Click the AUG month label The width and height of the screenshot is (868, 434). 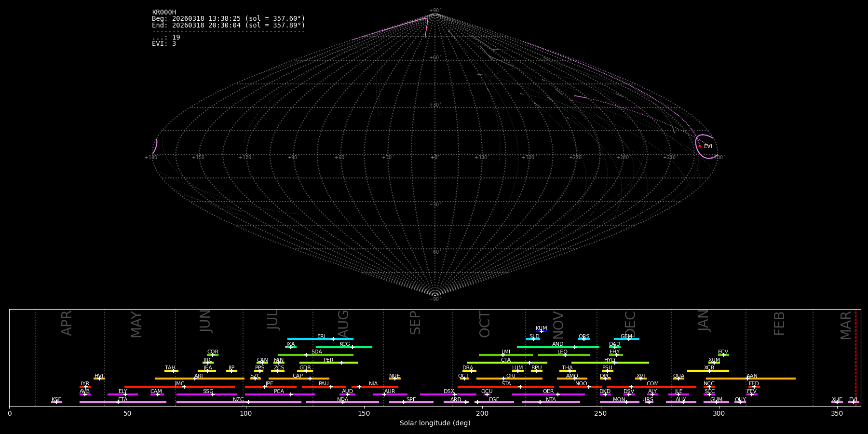343,324
